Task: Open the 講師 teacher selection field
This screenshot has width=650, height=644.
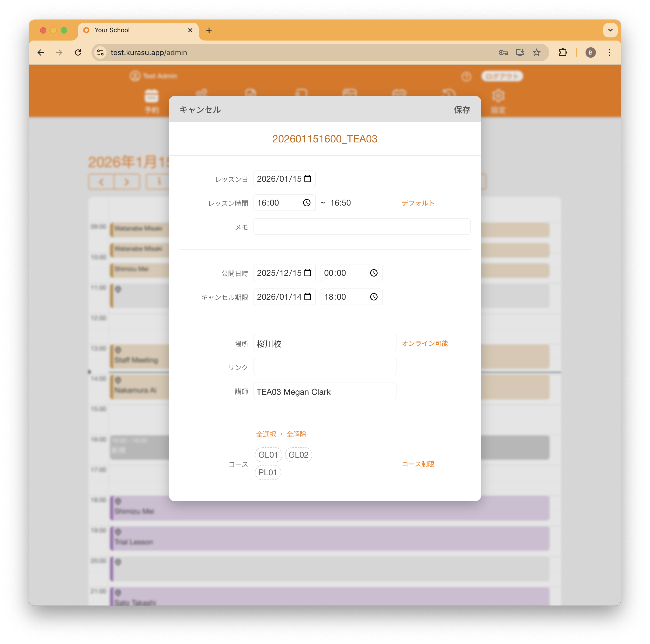Action: point(324,391)
